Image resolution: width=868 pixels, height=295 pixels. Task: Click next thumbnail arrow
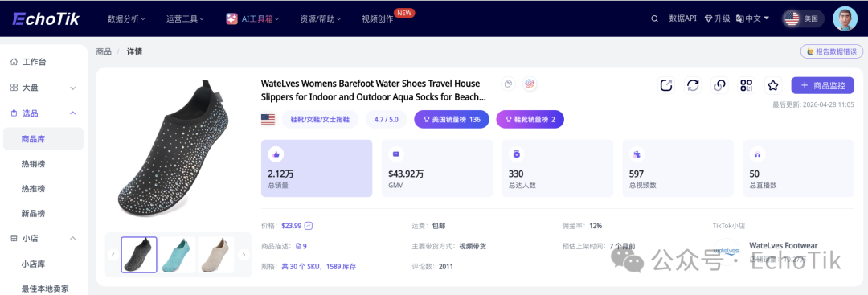pos(243,255)
